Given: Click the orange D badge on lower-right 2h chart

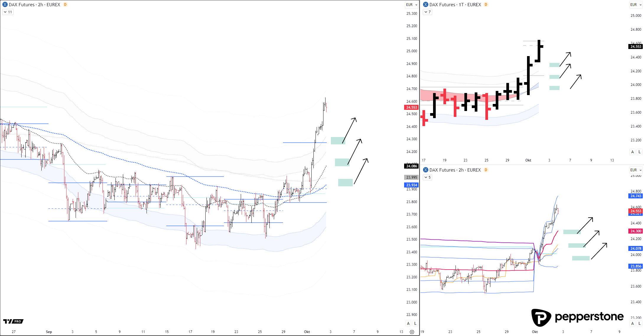Looking at the screenshot, I should tap(486, 170).
